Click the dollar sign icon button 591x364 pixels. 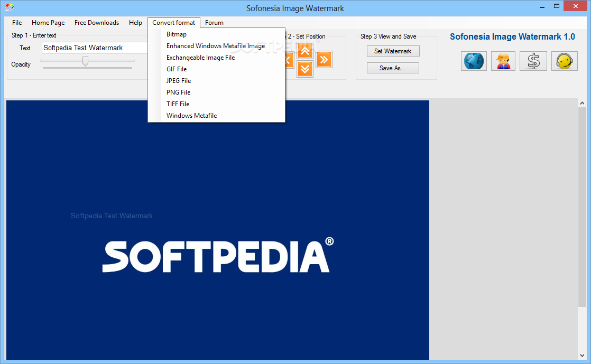click(x=533, y=61)
